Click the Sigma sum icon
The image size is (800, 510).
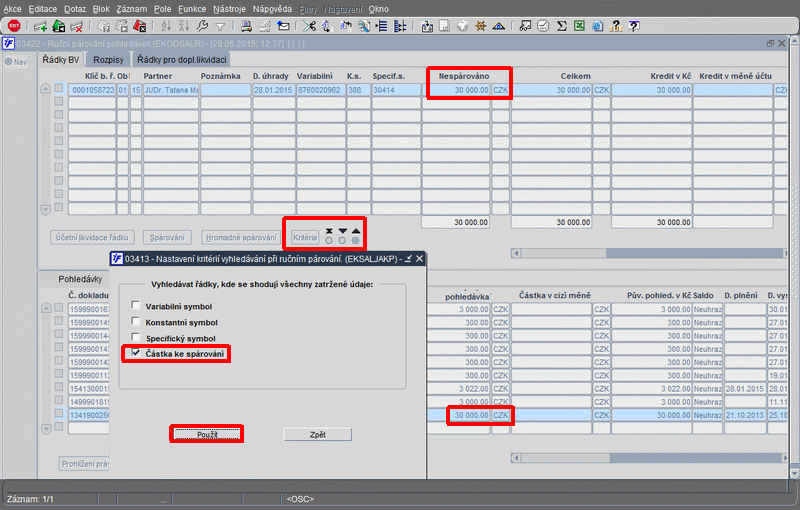click(562, 26)
